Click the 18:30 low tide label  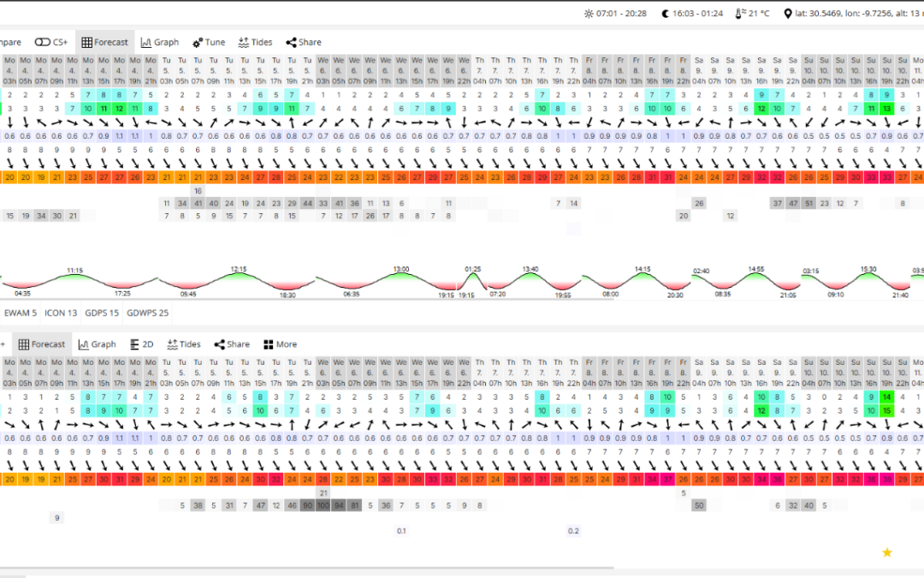coord(287,295)
